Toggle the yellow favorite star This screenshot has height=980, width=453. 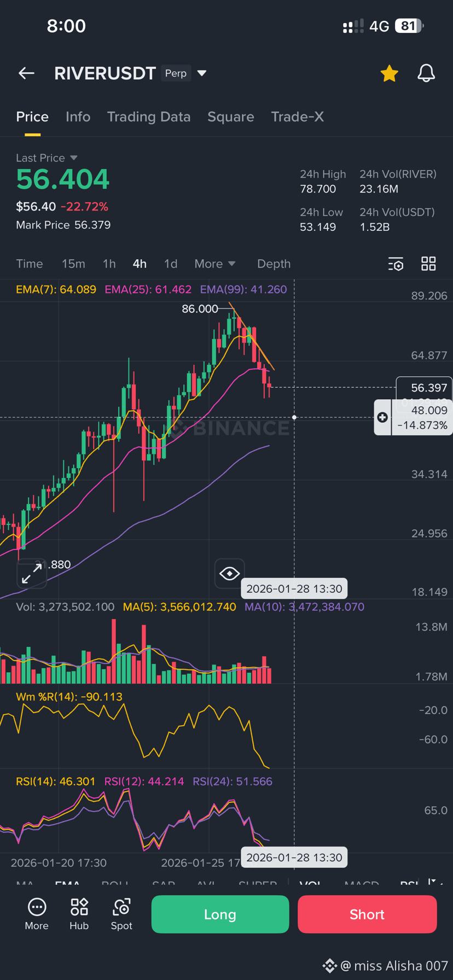point(389,73)
